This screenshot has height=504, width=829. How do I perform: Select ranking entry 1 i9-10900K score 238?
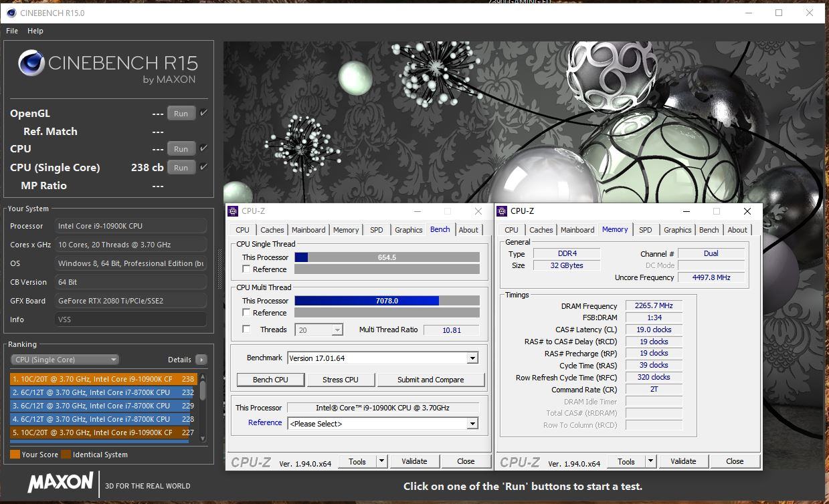[x=104, y=379]
